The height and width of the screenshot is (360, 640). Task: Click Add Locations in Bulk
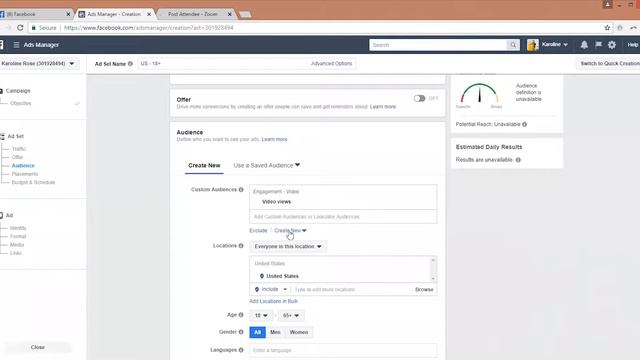(x=273, y=301)
